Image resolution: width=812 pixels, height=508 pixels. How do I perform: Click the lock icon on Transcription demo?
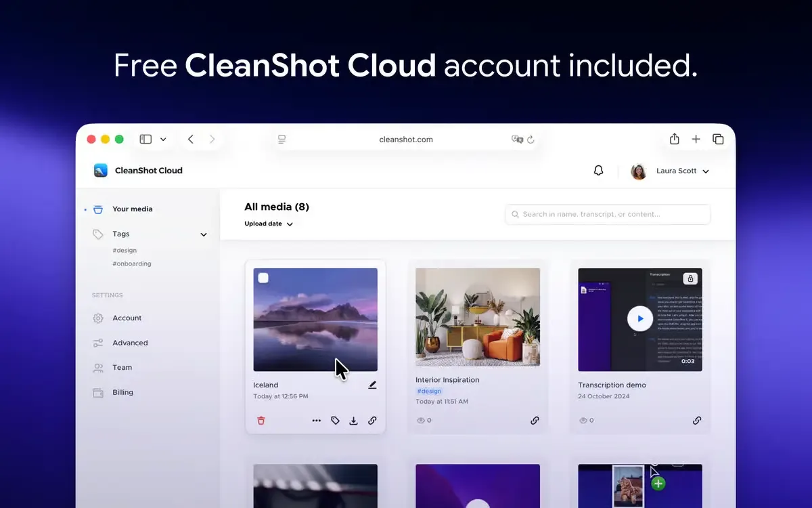click(690, 278)
